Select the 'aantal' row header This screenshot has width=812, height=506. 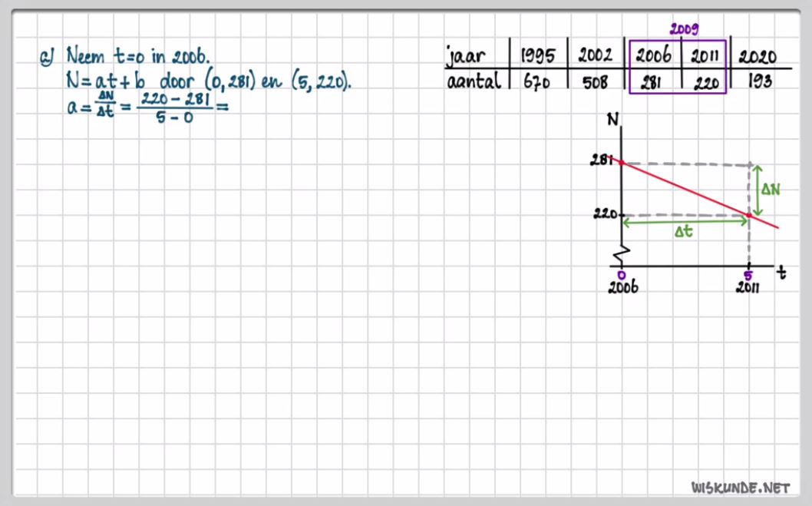(474, 81)
